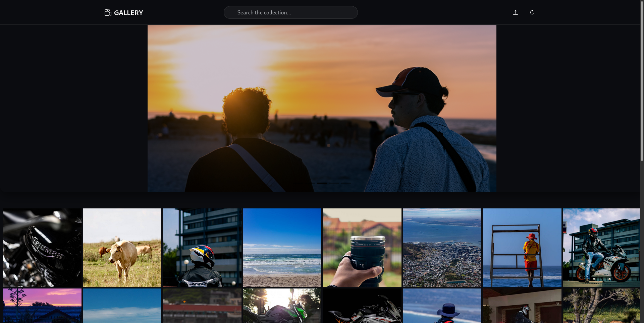Viewport: 644px width, 323px height.
Task: Open the rider on orange sportbike thumbnail
Action: coord(601,248)
